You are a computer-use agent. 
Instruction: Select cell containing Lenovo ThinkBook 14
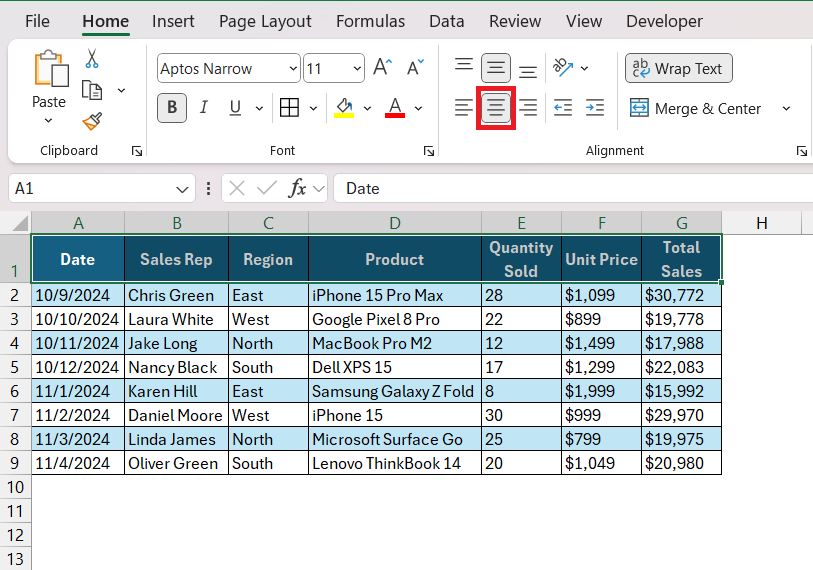click(395, 463)
